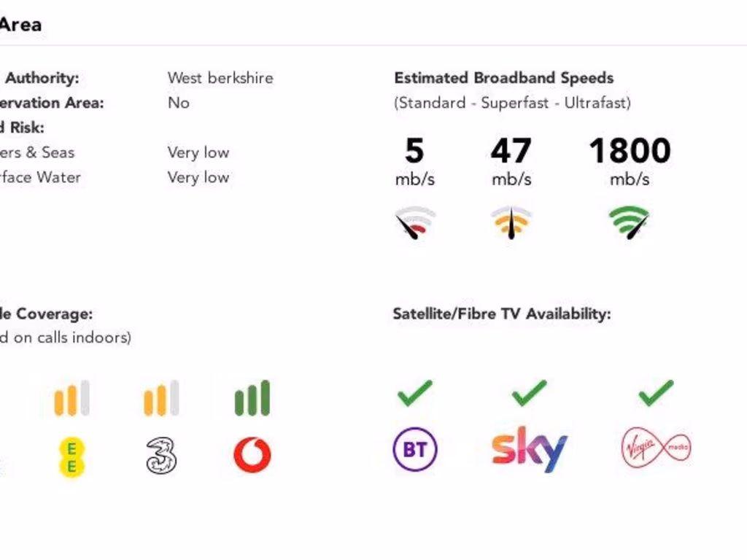Click the West berkshire authority text
747x560 pixels.
coord(220,78)
